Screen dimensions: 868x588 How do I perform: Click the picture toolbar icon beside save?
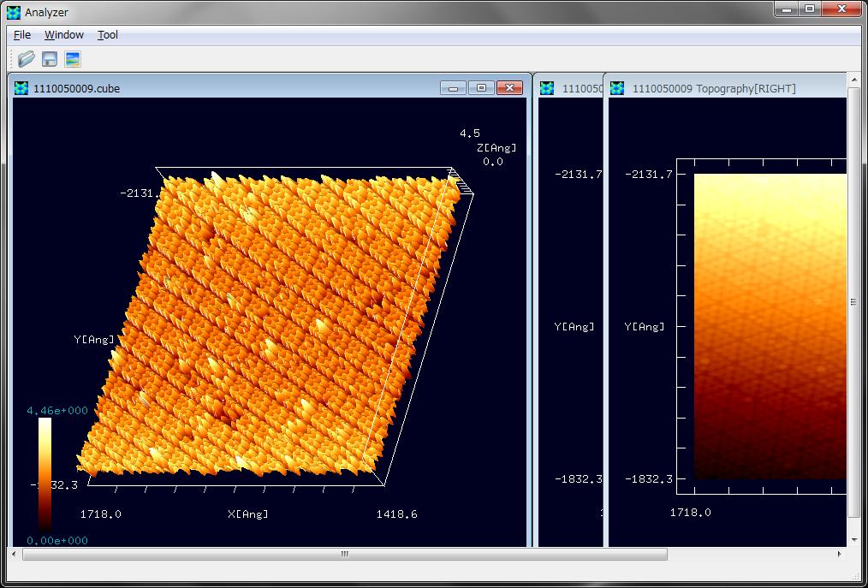tap(73, 59)
